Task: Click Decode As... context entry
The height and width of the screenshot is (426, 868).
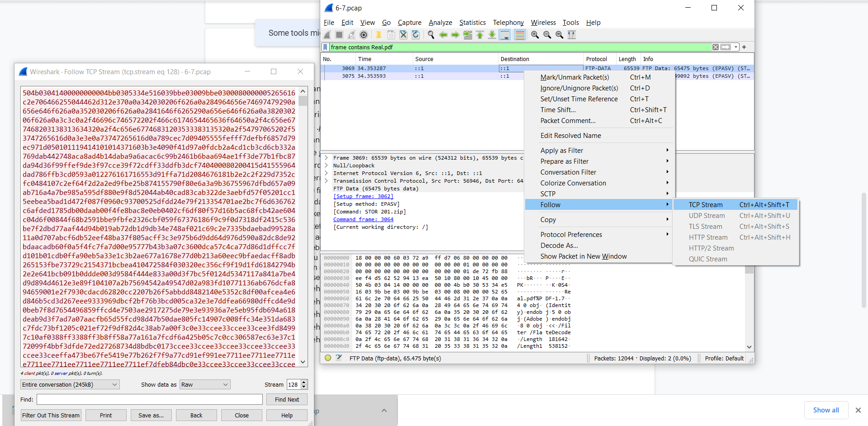Action: click(x=599, y=246)
